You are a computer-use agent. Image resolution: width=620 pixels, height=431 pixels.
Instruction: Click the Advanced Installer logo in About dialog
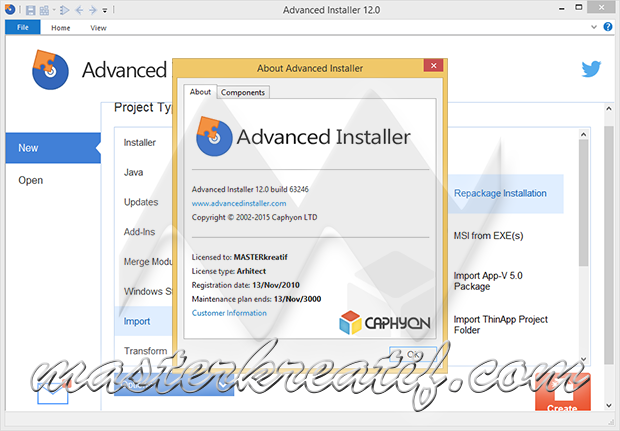tap(303, 136)
